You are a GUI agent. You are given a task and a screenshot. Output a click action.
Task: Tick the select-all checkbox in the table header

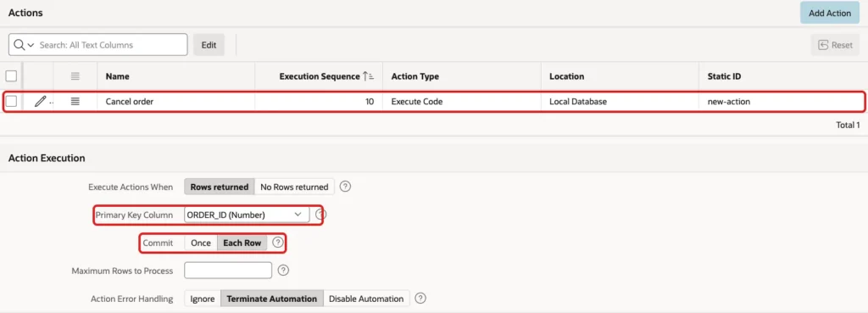tap(11, 76)
